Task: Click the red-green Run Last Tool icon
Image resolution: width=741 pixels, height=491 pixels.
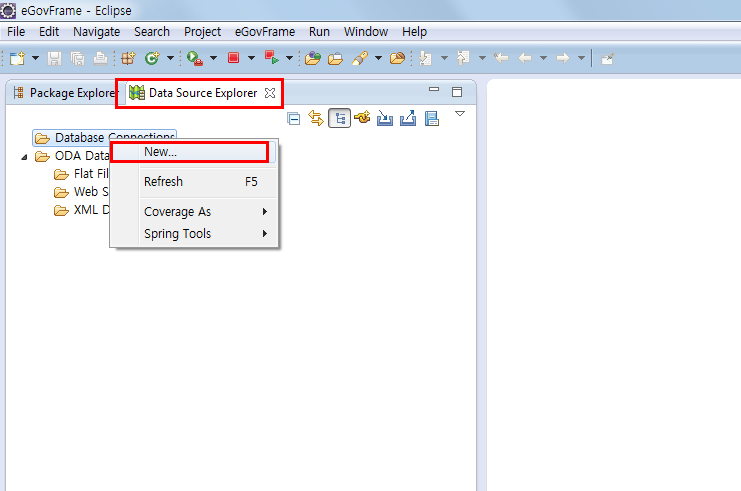Action: coord(272,58)
